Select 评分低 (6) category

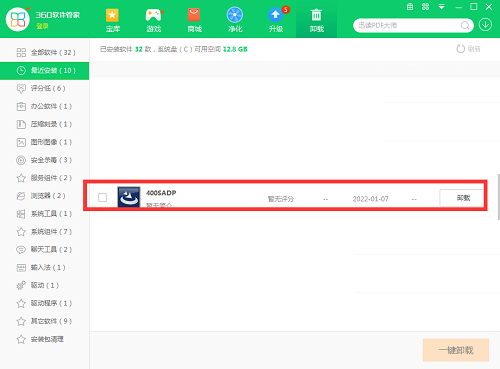tap(45, 88)
